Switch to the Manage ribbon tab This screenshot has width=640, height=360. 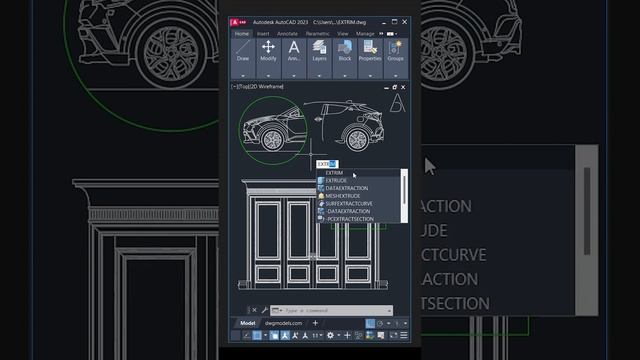pos(365,33)
